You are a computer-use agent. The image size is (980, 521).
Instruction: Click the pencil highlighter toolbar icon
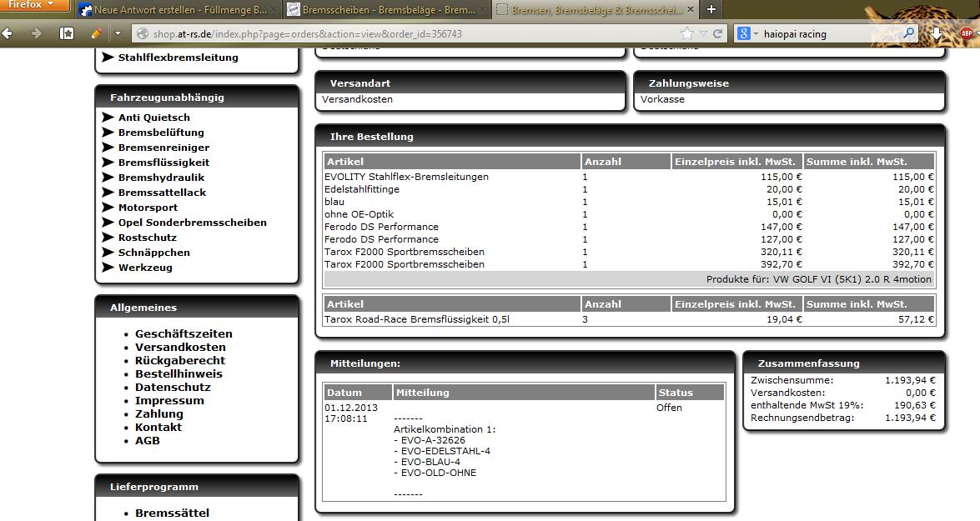point(95,33)
